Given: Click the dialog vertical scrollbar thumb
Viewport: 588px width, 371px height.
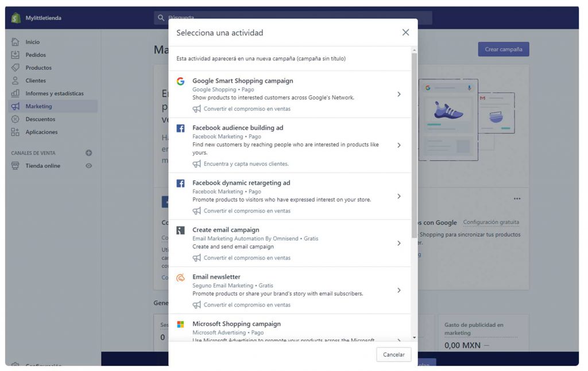Looking at the screenshot, I should 414,145.
